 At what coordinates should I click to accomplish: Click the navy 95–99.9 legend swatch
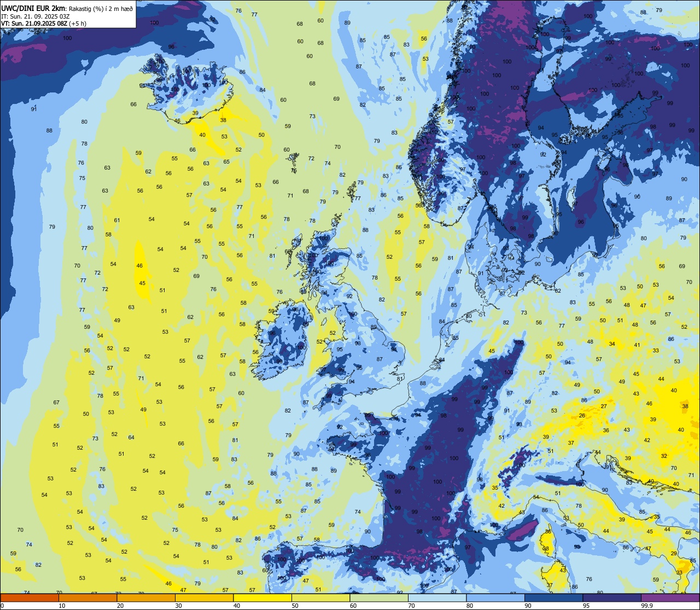coord(612,598)
